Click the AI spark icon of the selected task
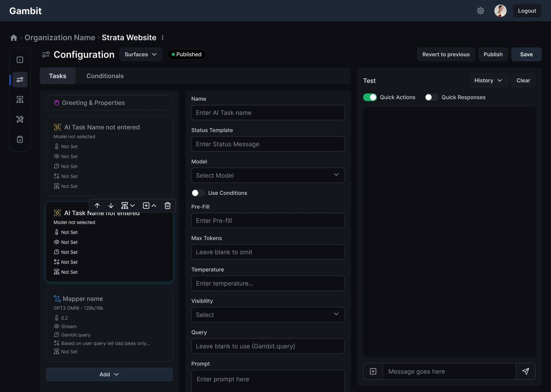551x392 pixels. pos(57,213)
